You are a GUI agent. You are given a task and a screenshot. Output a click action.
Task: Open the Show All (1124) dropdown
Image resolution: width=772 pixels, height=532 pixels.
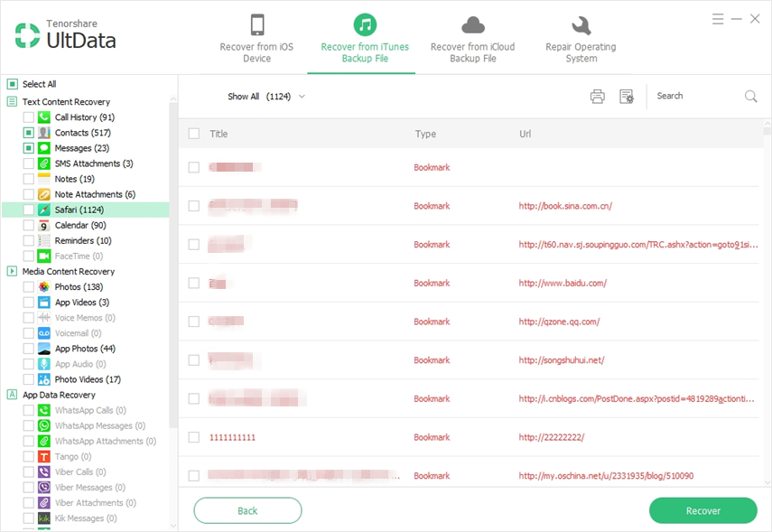266,97
